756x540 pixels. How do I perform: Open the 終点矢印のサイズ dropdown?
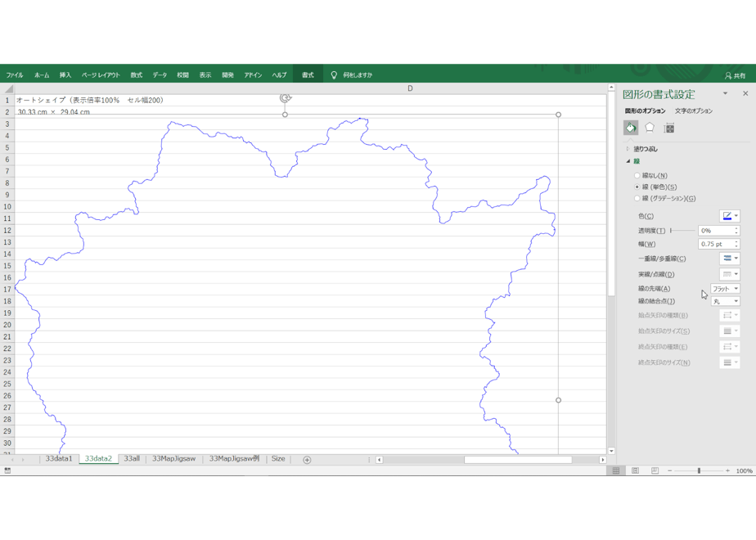point(730,362)
